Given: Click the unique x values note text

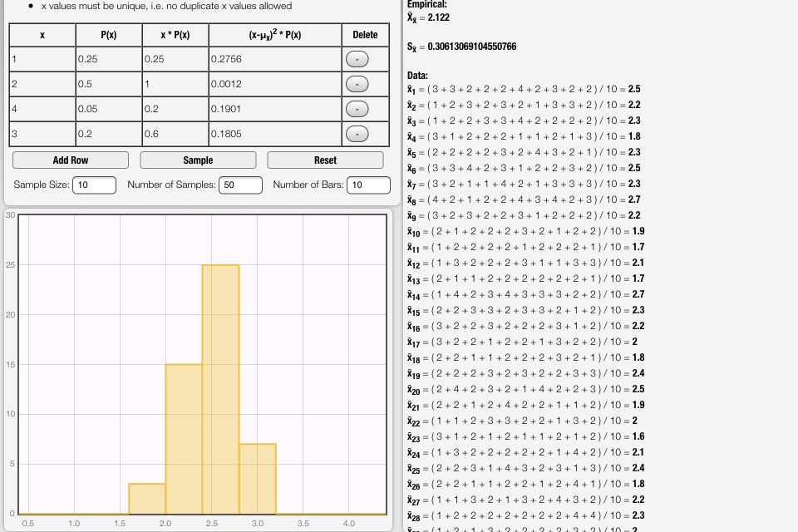Looking at the screenshot, I should click(166, 6).
